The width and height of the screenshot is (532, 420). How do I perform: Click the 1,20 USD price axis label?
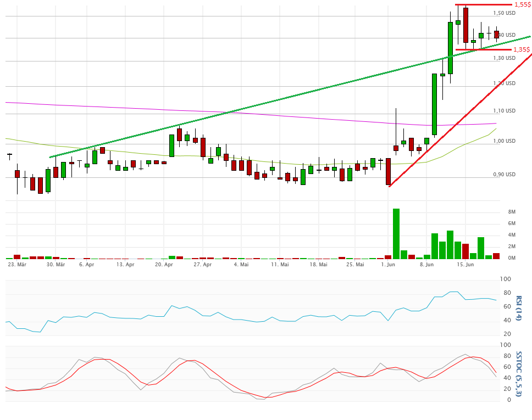click(x=504, y=83)
